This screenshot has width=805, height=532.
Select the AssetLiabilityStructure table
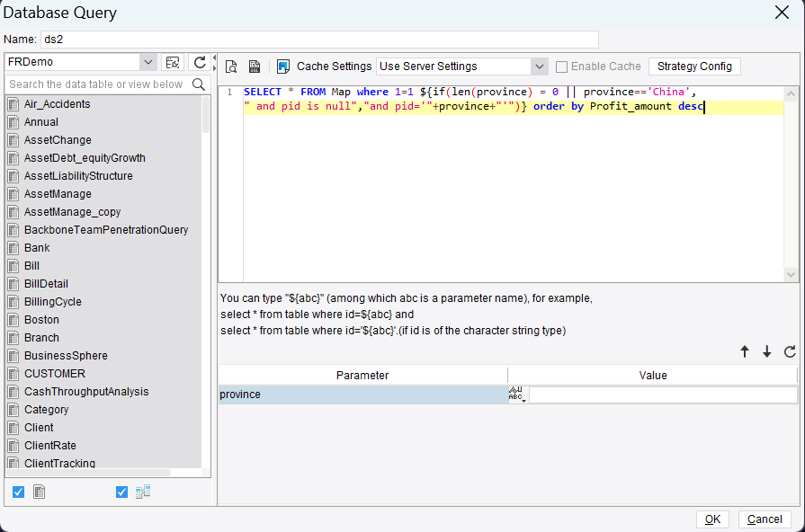tap(78, 176)
